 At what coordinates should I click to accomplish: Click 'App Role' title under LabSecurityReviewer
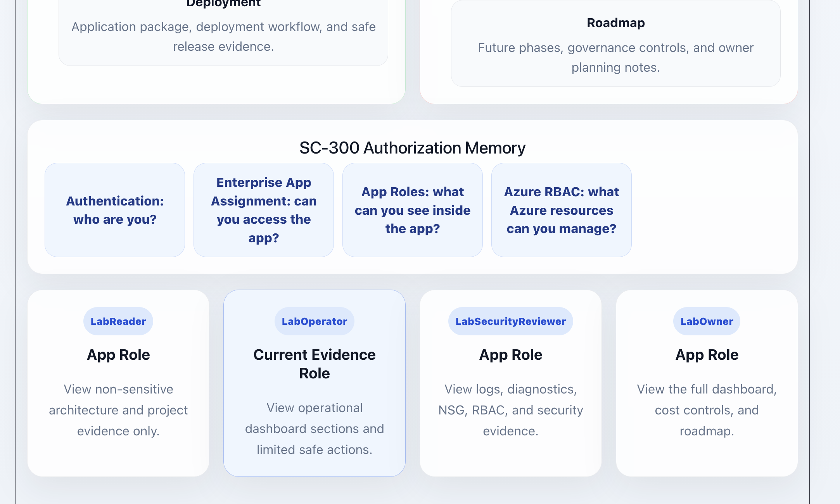pos(511,355)
